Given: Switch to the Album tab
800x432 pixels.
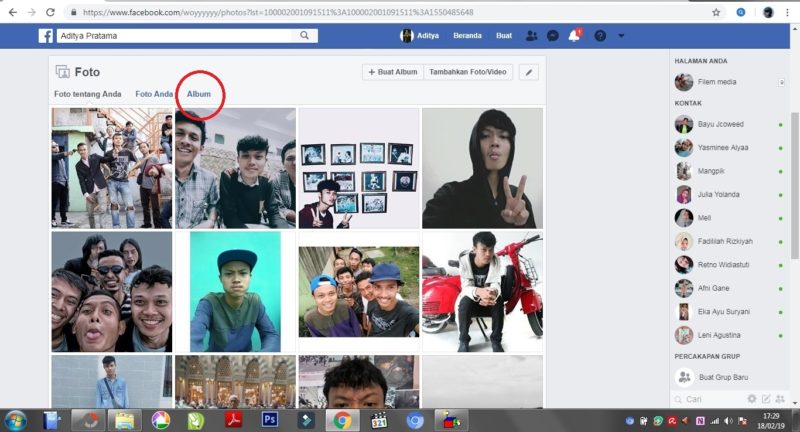Looking at the screenshot, I should pos(198,94).
